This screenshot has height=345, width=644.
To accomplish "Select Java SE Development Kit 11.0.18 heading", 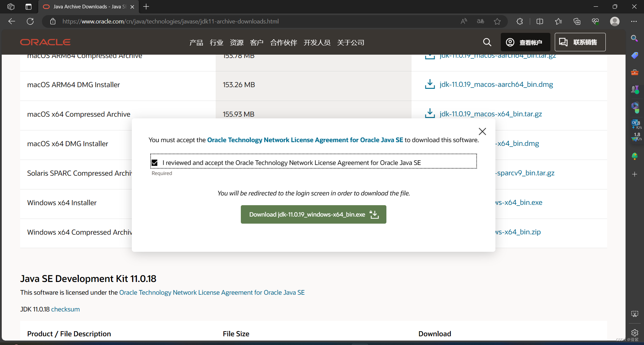I will [88, 279].
